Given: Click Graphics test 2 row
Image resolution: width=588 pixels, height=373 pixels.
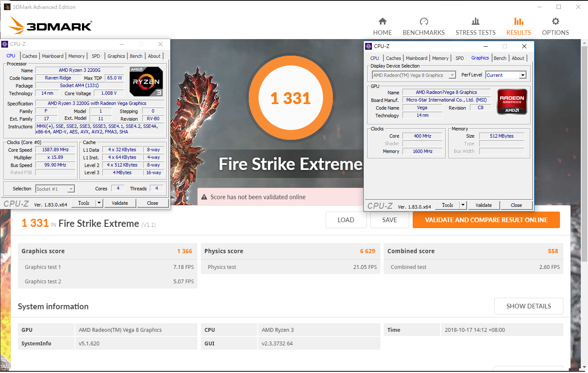Looking at the screenshot, I should [x=107, y=281].
